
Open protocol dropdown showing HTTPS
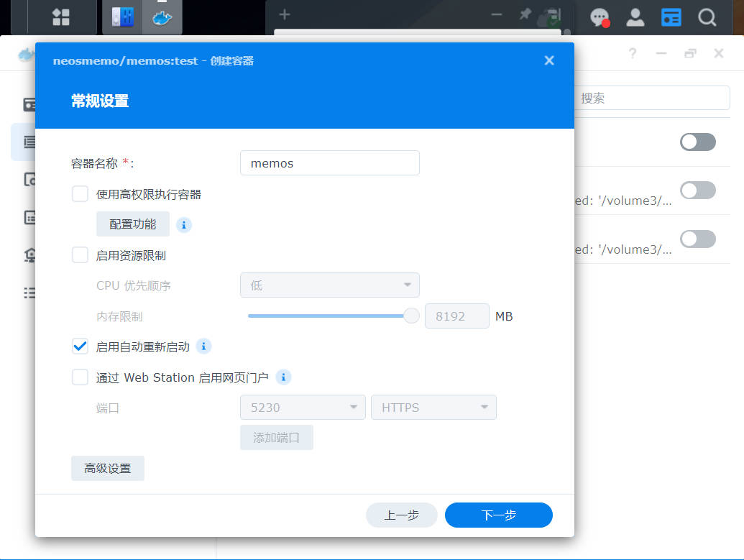[433, 407]
